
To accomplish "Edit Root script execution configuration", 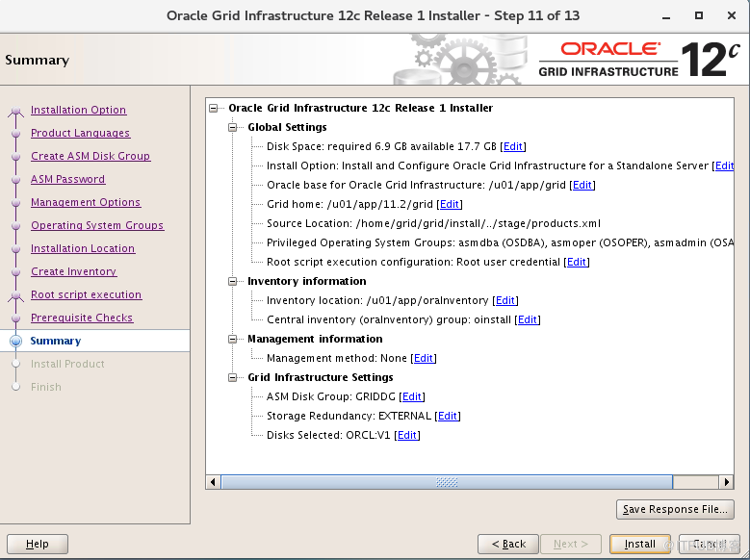I will point(577,262).
